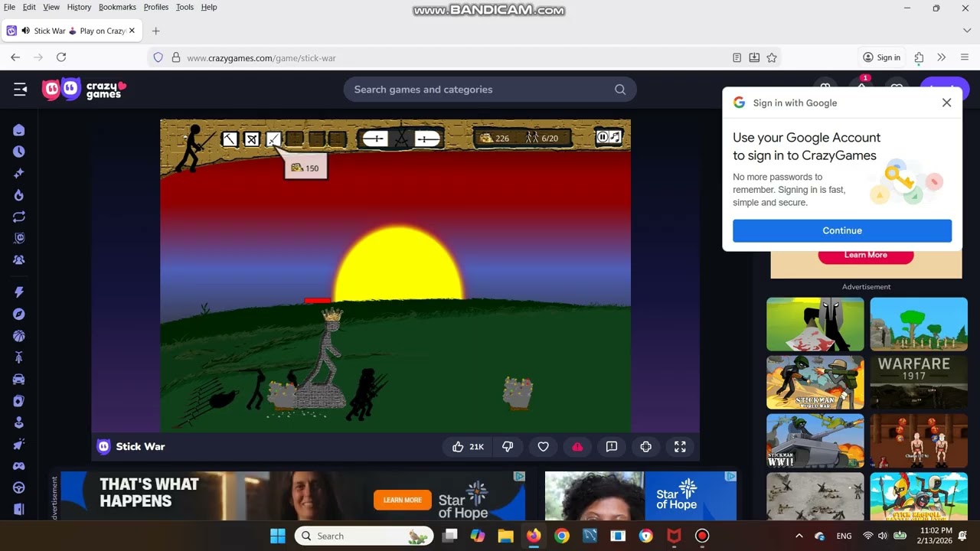Go to CrazyGames home via logo
The height and width of the screenshot is (551, 980).
tap(84, 90)
